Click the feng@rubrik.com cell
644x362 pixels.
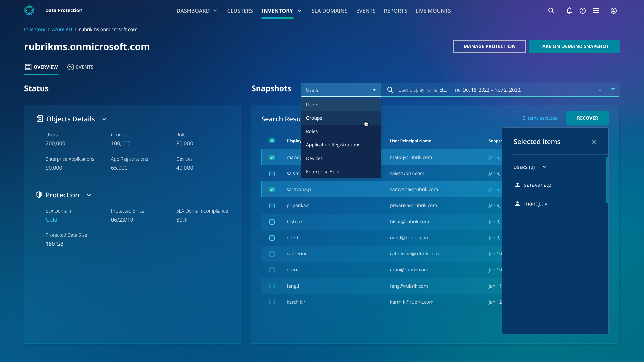coord(409,286)
